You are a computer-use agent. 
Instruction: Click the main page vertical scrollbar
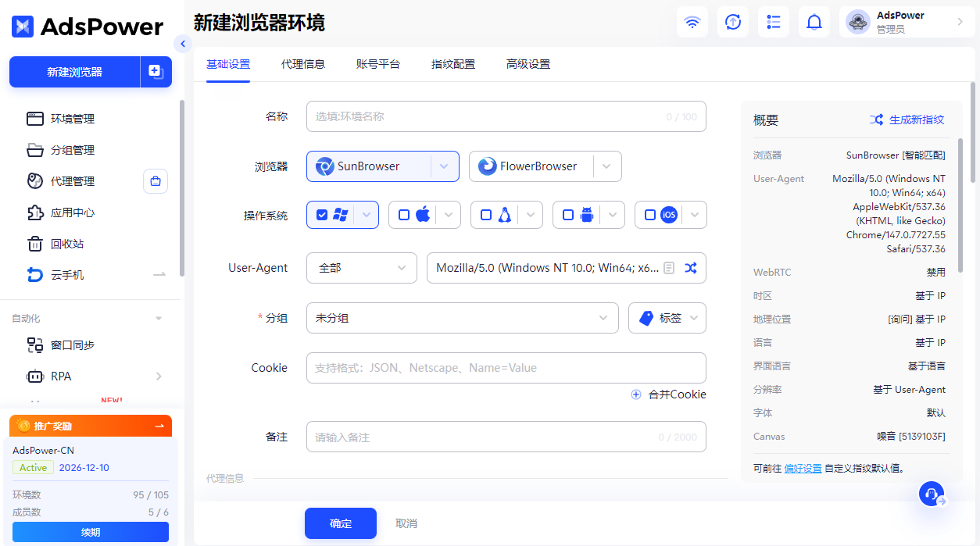pos(973,133)
